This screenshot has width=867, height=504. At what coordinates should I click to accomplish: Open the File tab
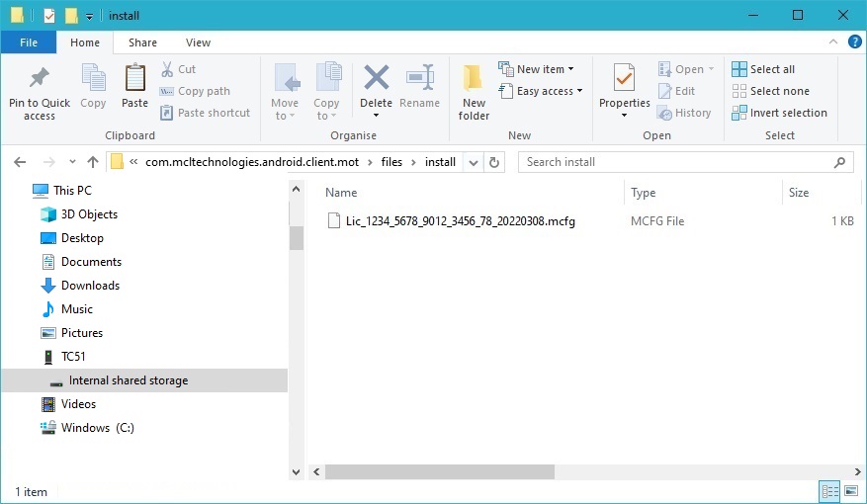[29, 42]
